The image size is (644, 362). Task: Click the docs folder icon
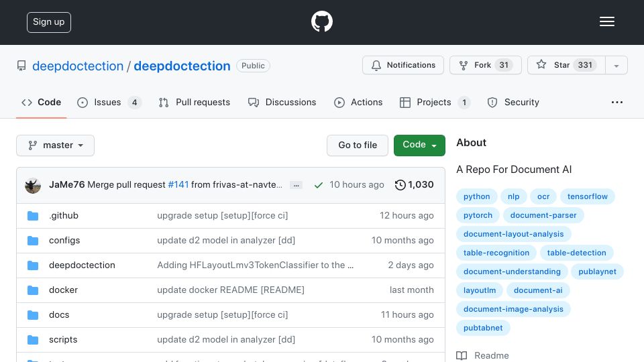33,315
